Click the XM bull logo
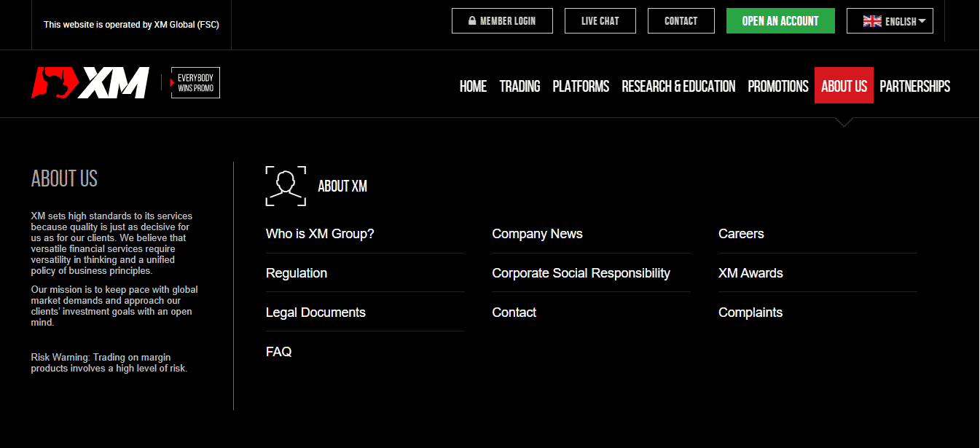Screen dimensions: 980x448 90,83
